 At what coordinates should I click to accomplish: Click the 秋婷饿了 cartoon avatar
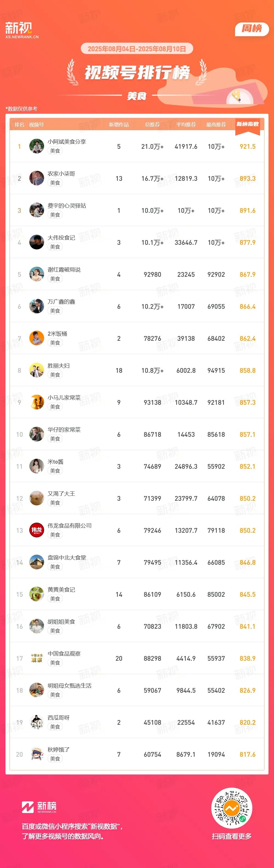[36, 754]
